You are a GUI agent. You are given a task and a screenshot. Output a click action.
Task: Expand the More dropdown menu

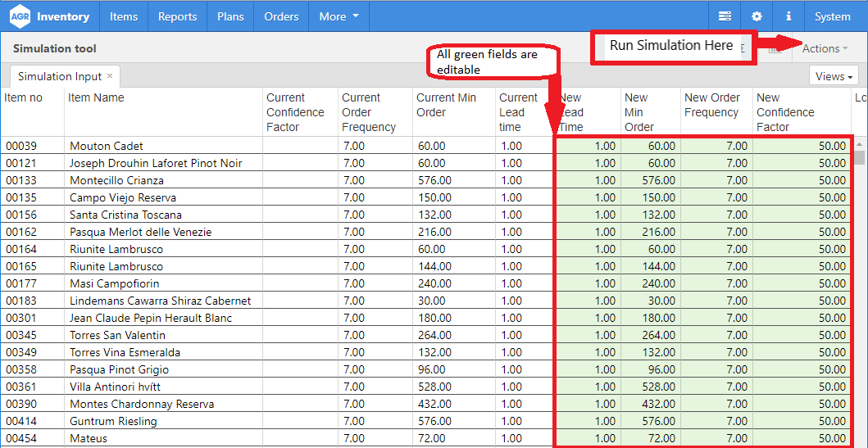(339, 16)
